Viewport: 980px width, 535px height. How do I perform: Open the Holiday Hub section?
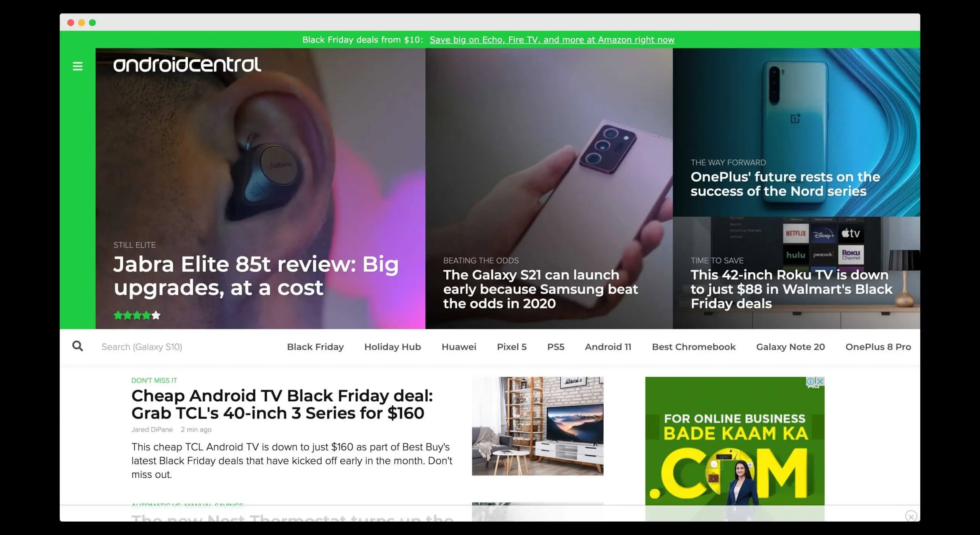coord(392,347)
